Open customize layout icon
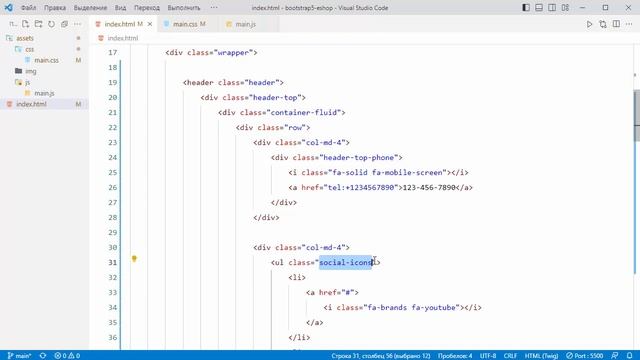The image size is (640, 360). click(x=565, y=8)
